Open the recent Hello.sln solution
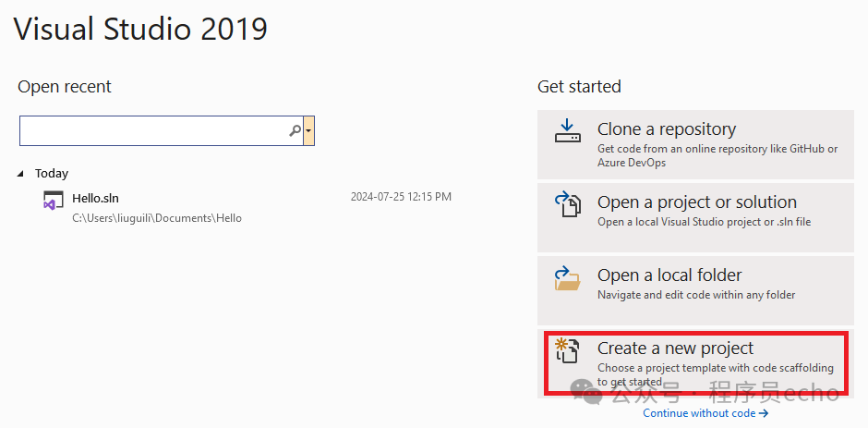 point(95,198)
